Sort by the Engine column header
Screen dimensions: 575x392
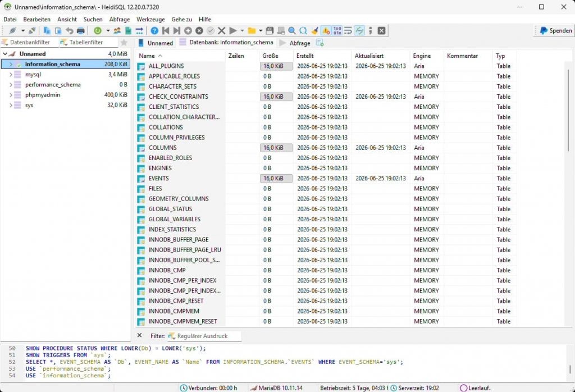427,56
